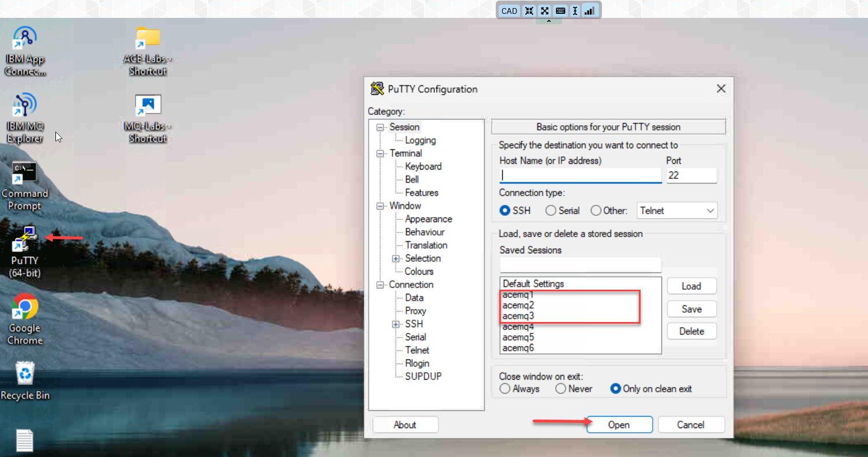This screenshot has height=457, width=868.
Task: Open the on-screen keyboard icon
Action: [560, 11]
